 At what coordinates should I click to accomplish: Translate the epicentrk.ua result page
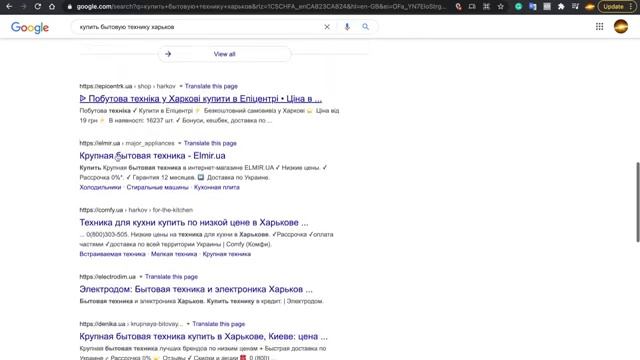[211, 86]
